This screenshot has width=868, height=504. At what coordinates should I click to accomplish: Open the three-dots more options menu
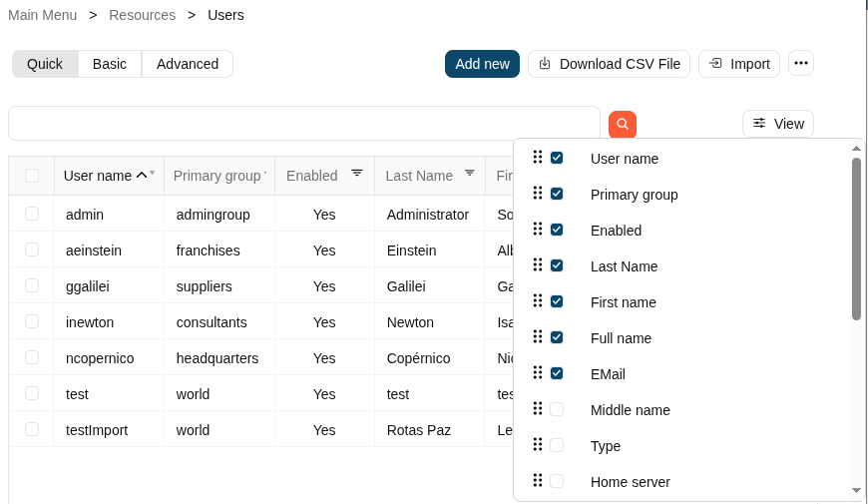click(x=801, y=64)
